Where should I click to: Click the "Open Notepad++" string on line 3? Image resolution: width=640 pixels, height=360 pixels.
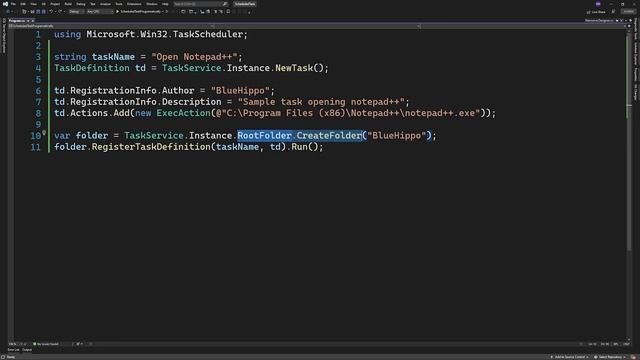194,57
